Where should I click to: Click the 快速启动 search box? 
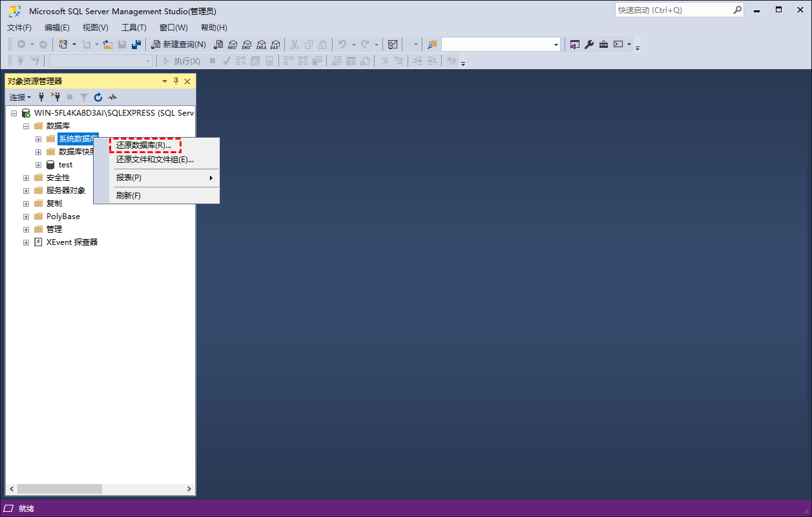(x=673, y=10)
